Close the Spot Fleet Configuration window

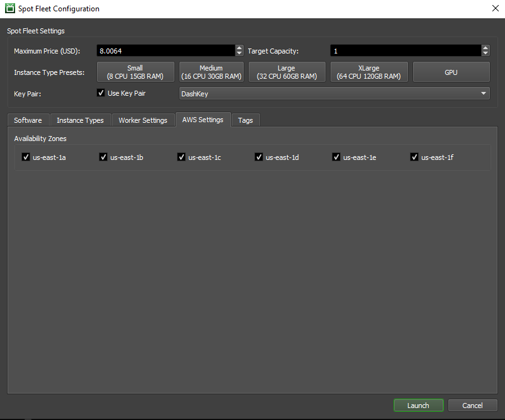pyautogui.click(x=494, y=9)
